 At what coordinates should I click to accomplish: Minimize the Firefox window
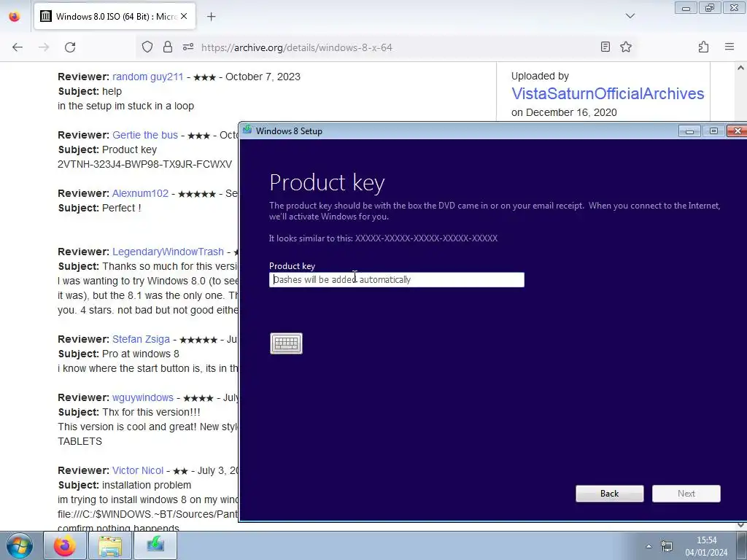pyautogui.click(x=686, y=7)
